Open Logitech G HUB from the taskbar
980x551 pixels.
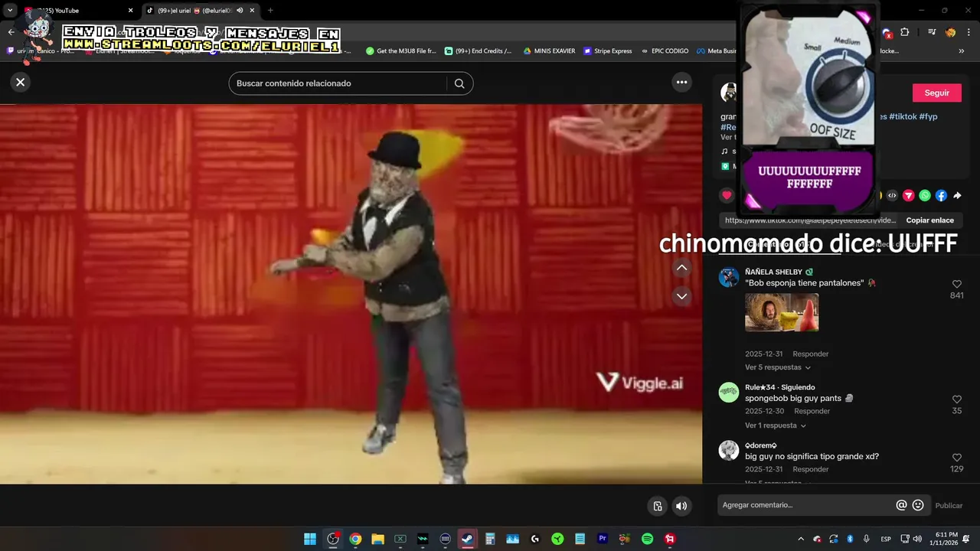pos(534,539)
